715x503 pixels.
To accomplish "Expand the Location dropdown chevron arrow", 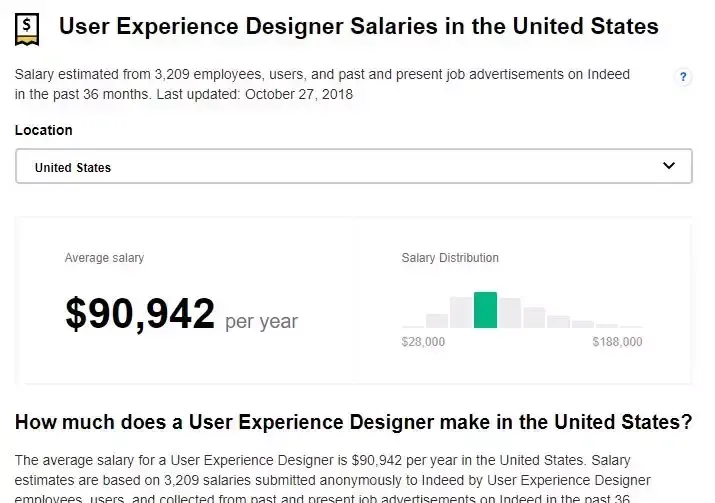I will [668, 166].
